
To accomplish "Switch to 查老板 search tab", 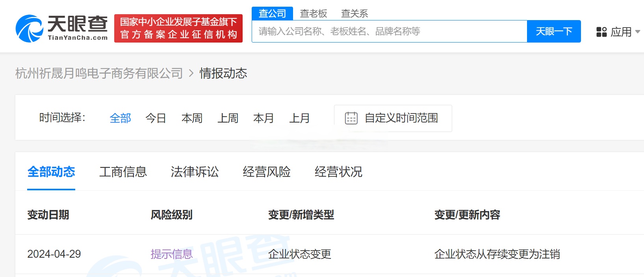I will [x=314, y=14].
